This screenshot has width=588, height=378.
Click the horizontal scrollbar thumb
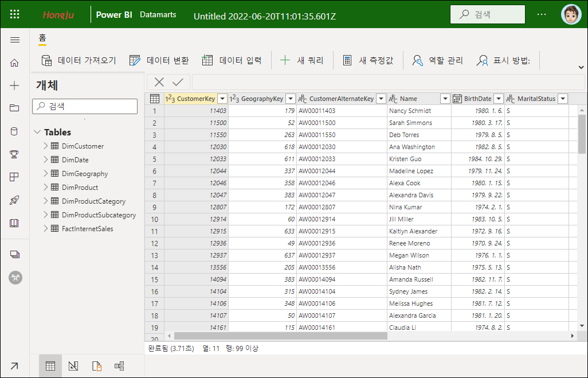[280, 336]
